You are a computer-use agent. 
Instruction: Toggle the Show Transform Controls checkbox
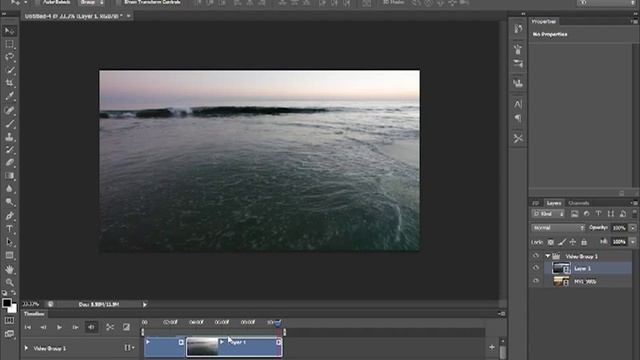pyautogui.click(x=119, y=2)
